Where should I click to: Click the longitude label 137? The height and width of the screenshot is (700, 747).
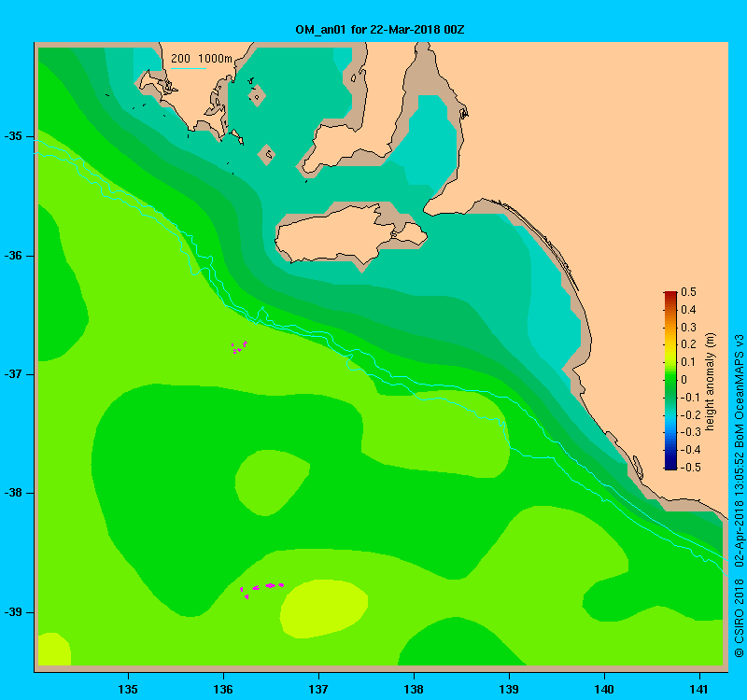tap(318, 689)
